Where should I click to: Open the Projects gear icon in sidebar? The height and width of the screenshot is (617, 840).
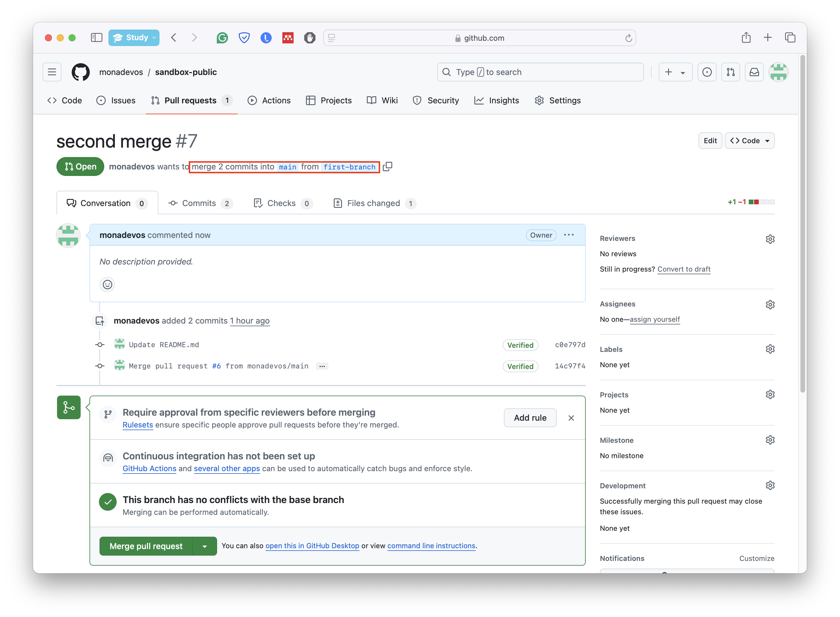[770, 395]
